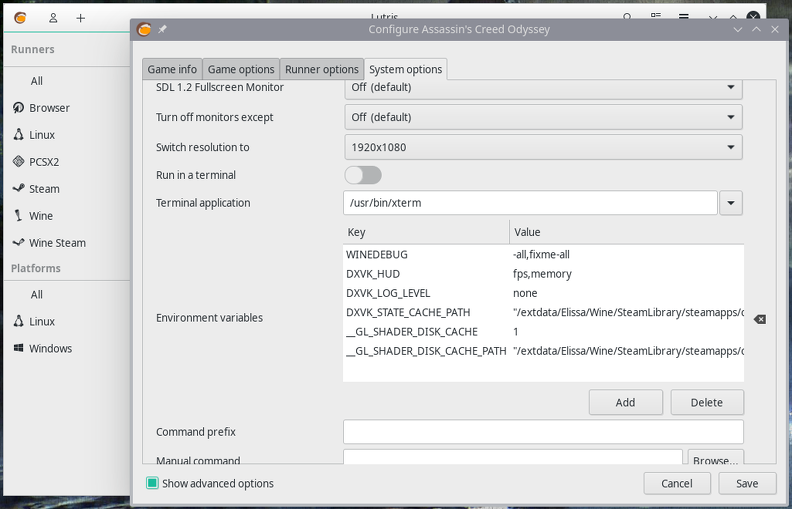Switch to the Game options tab
792x509 pixels.
click(x=241, y=69)
